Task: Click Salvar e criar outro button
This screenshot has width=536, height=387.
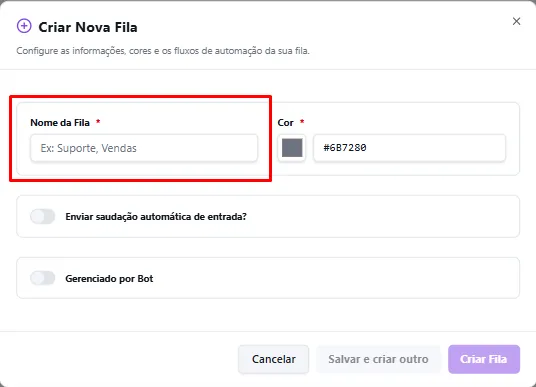Action: click(378, 359)
